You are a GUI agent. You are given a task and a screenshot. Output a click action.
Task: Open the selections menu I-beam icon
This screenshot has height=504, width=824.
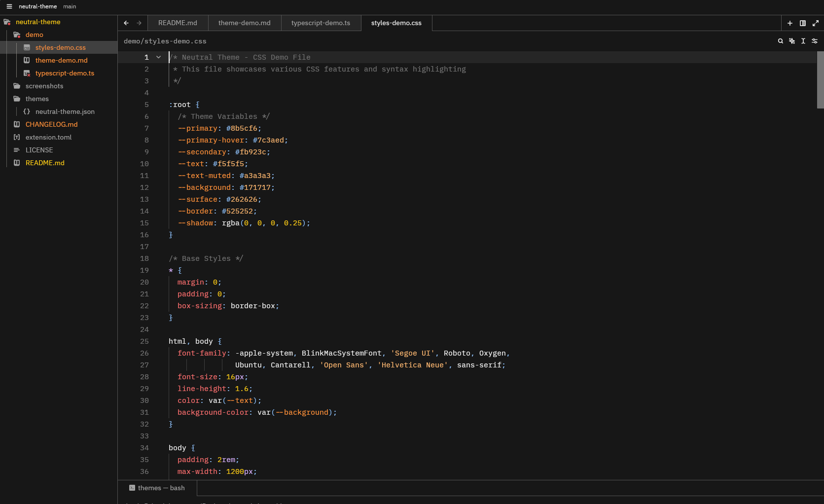click(x=803, y=41)
